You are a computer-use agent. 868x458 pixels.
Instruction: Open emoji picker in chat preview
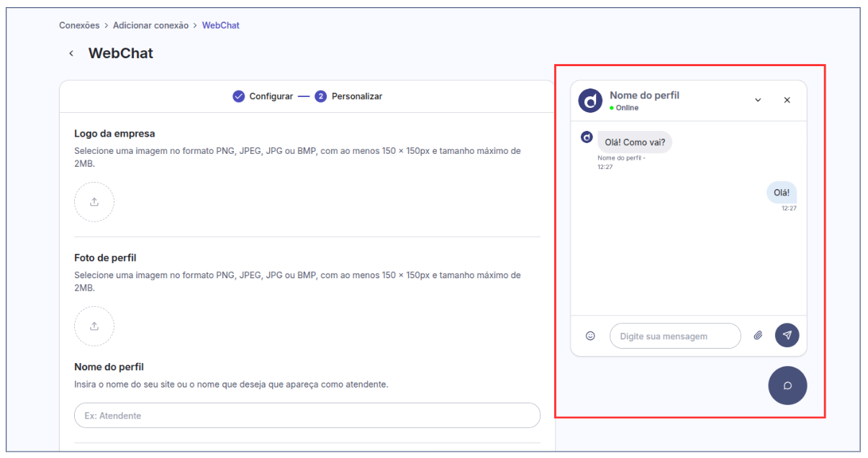pyautogui.click(x=590, y=336)
